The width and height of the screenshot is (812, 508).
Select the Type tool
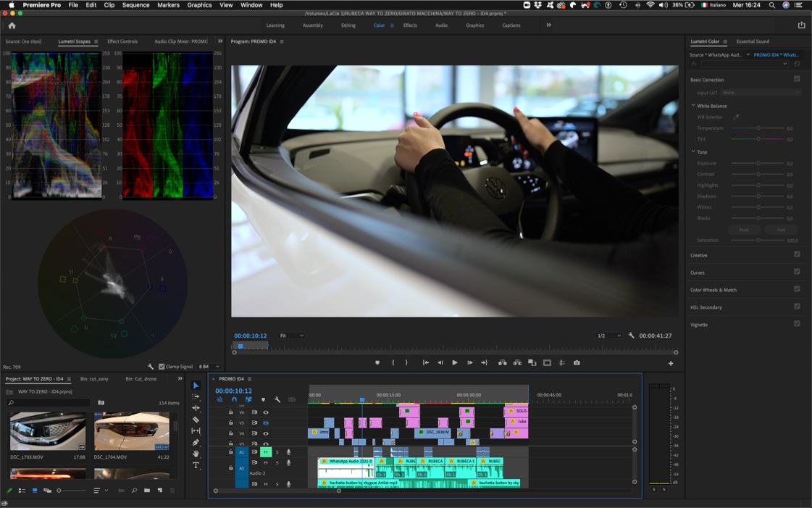[196, 465]
